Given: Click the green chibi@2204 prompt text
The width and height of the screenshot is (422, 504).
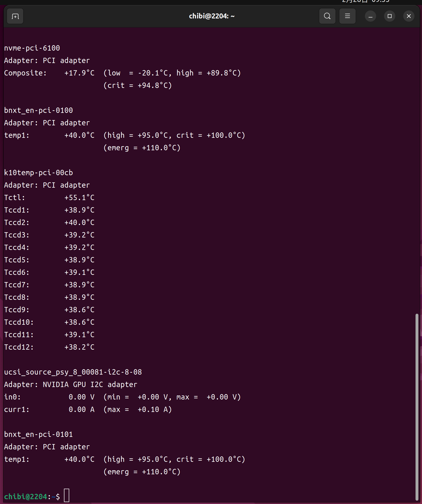Looking at the screenshot, I should (x=26, y=496).
